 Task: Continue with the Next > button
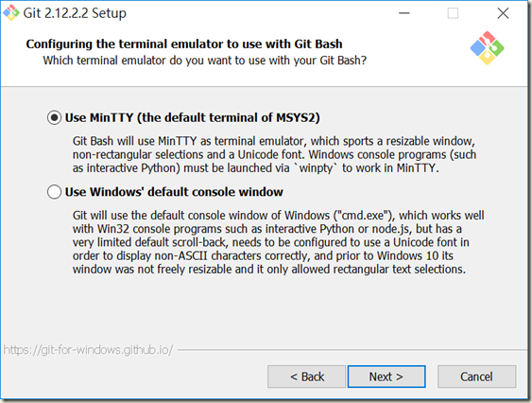pos(386,377)
